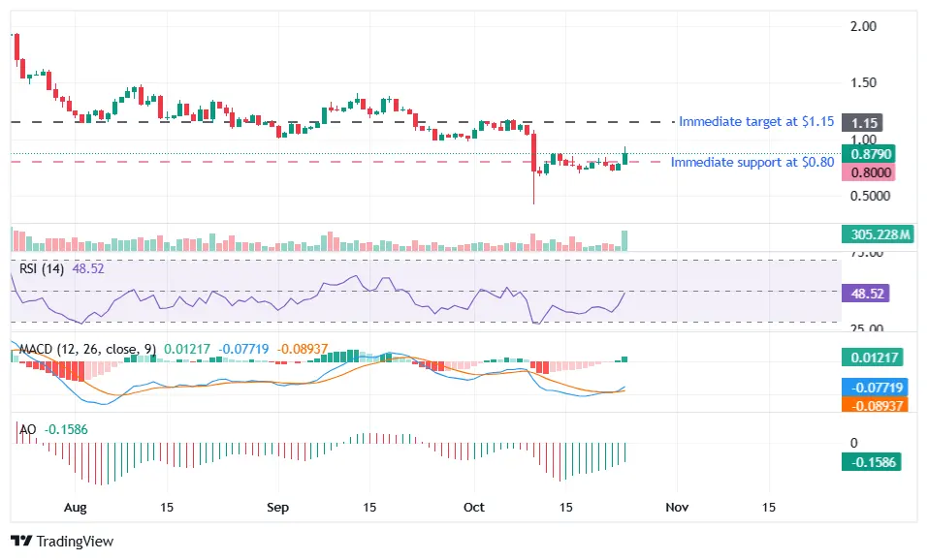
Task: Select Oct on the time axis
Action: pyautogui.click(x=473, y=507)
